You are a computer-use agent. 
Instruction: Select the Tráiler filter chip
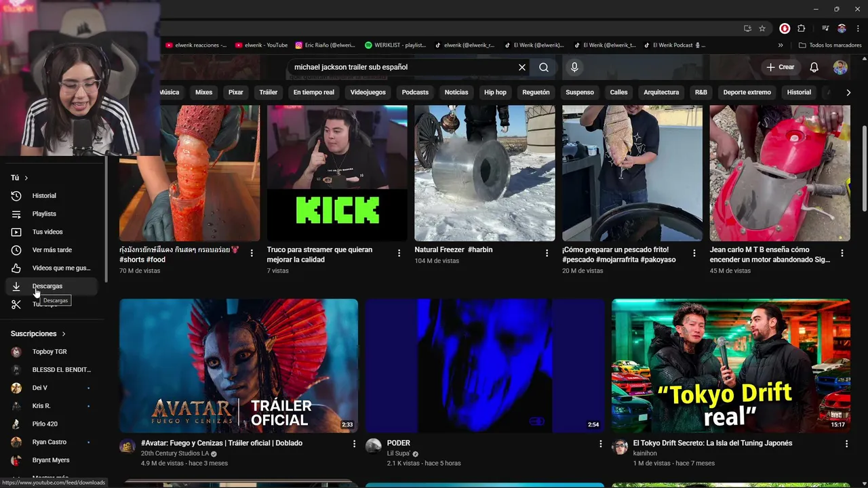pos(268,92)
